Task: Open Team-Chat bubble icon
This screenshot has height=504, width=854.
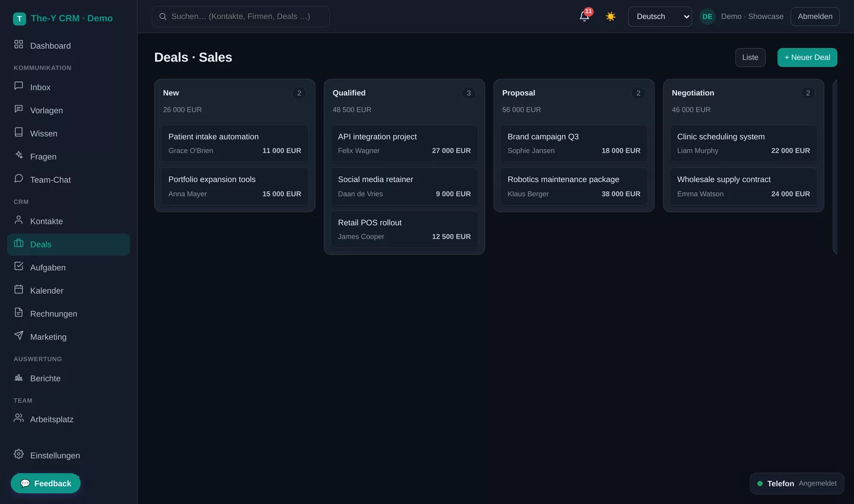Action: 19,178
